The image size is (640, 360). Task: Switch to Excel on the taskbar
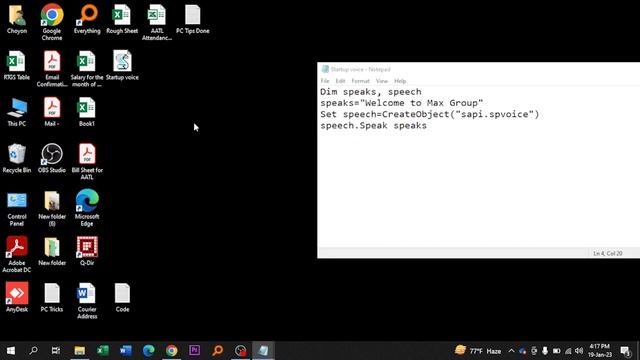(x=103, y=351)
